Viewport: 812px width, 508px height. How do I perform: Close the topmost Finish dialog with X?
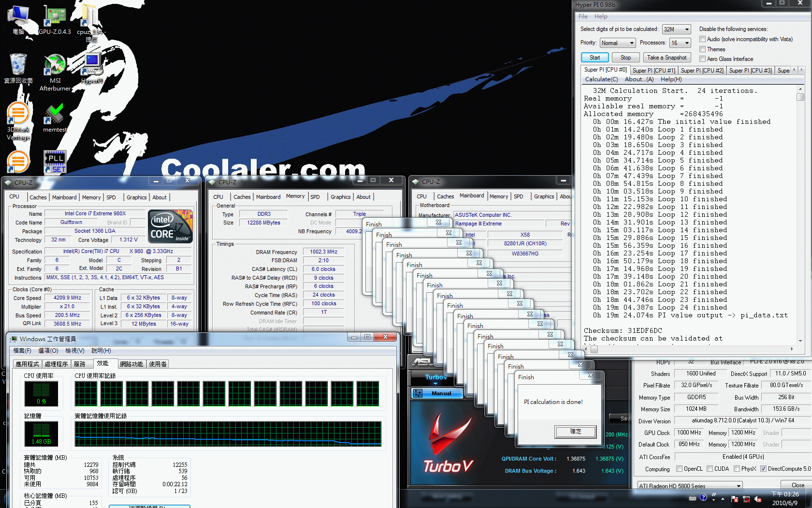591,375
